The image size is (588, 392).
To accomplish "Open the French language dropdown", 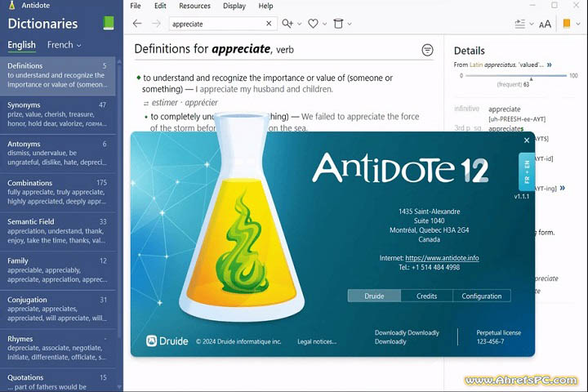I will click(65, 45).
